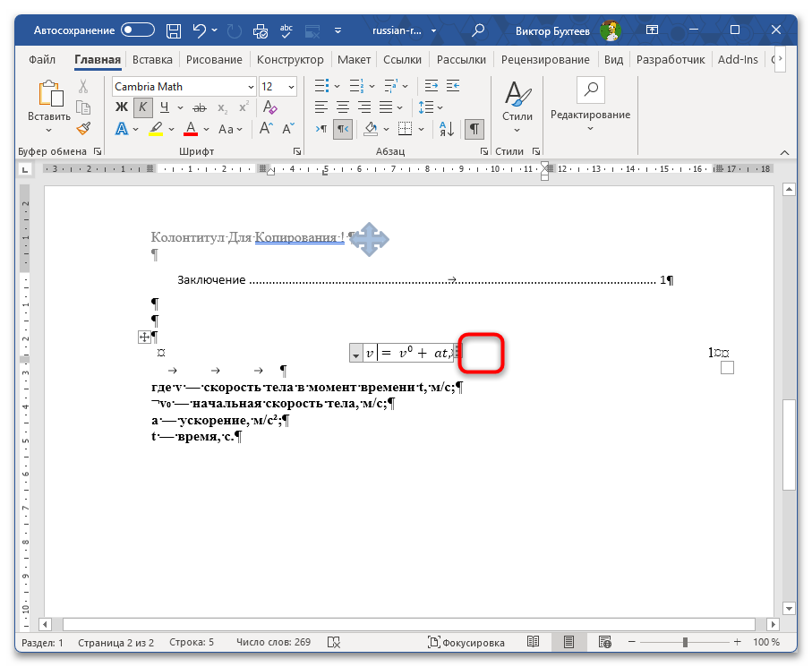Viewport: 812px width, 667px height.
Task: Collapse the ribbon with the chevron
Action: pos(784,152)
